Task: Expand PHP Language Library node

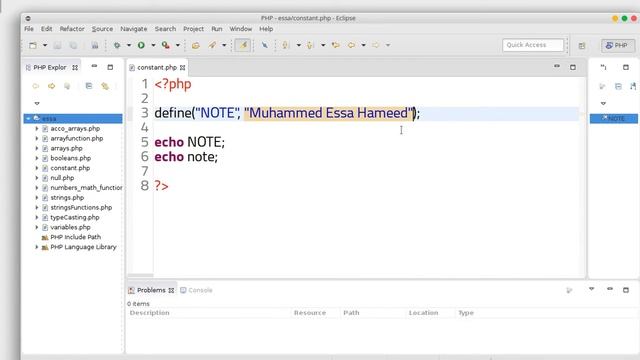Action: pos(37,247)
